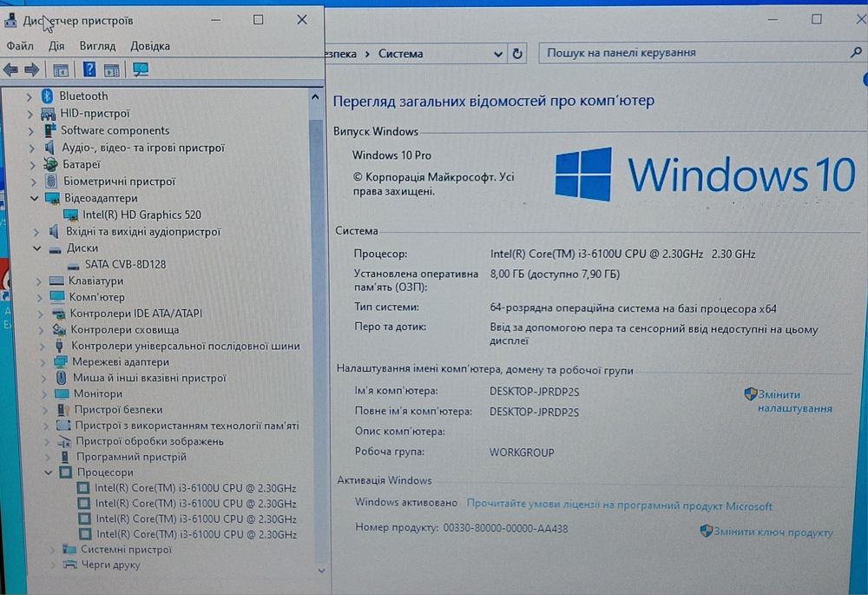Select the Bluetooth icon in device tree
868x595 pixels.
click(x=48, y=96)
